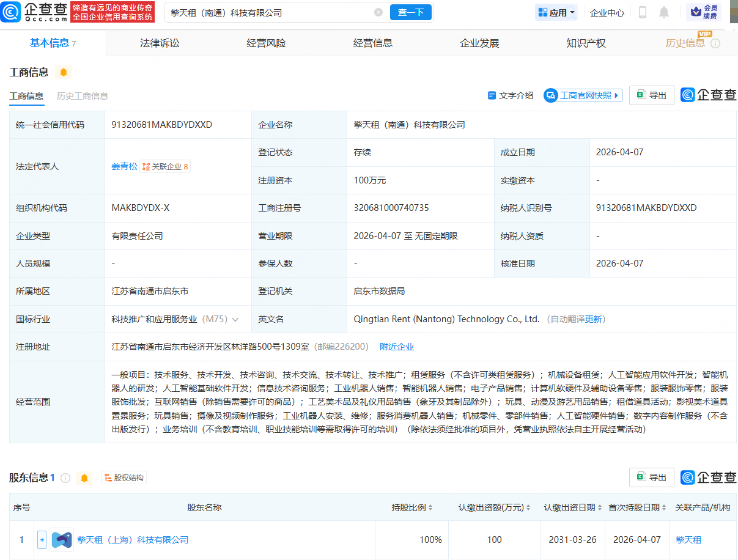Open the mobile app phone icon
This screenshot has height=560, width=738.
pyautogui.click(x=643, y=12)
